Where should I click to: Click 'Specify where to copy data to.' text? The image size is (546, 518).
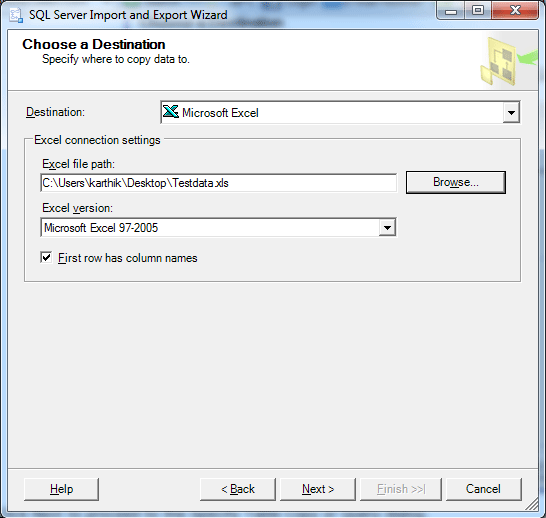(116, 59)
